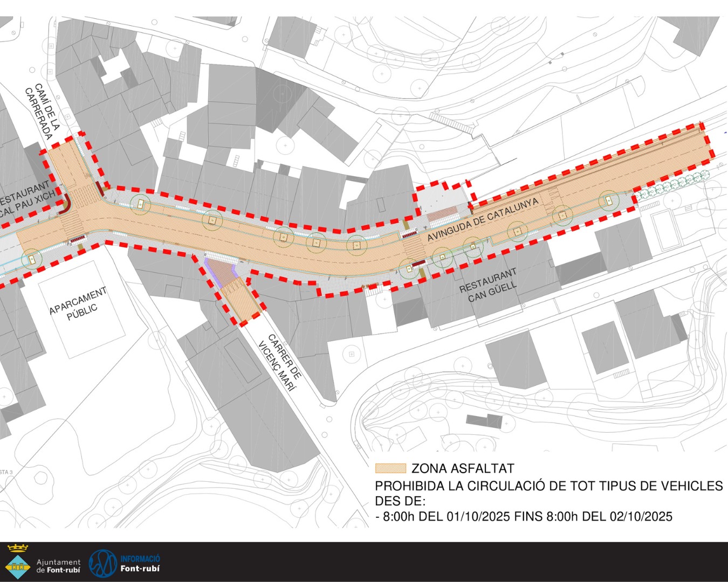The width and height of the screenshot is (728, 582).
Task: Click the Ajuntament de Font-rubí text
Action: click(58, 565)
